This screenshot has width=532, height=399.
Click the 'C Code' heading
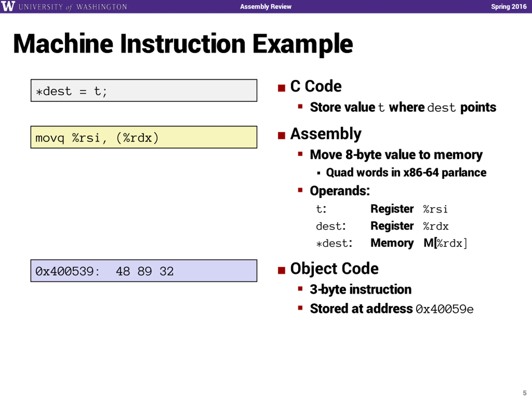[x=316, y=86]
